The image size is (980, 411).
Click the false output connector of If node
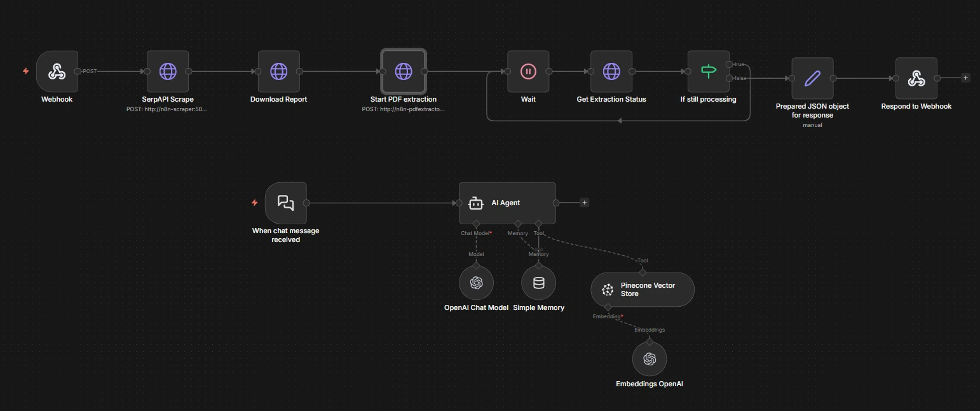(x=729, y=78)
